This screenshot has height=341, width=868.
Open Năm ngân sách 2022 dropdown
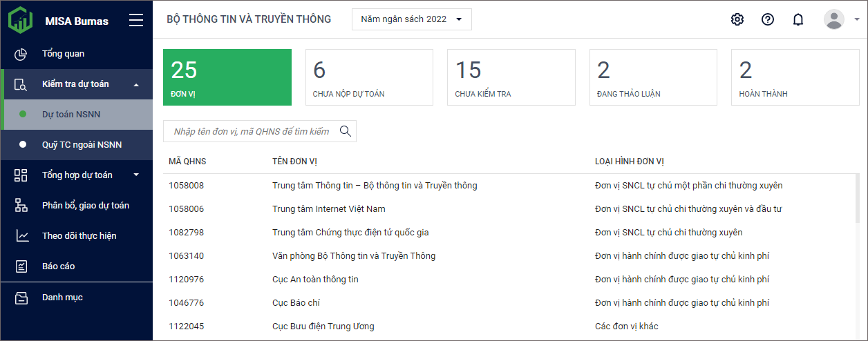(x=412, y=19)
